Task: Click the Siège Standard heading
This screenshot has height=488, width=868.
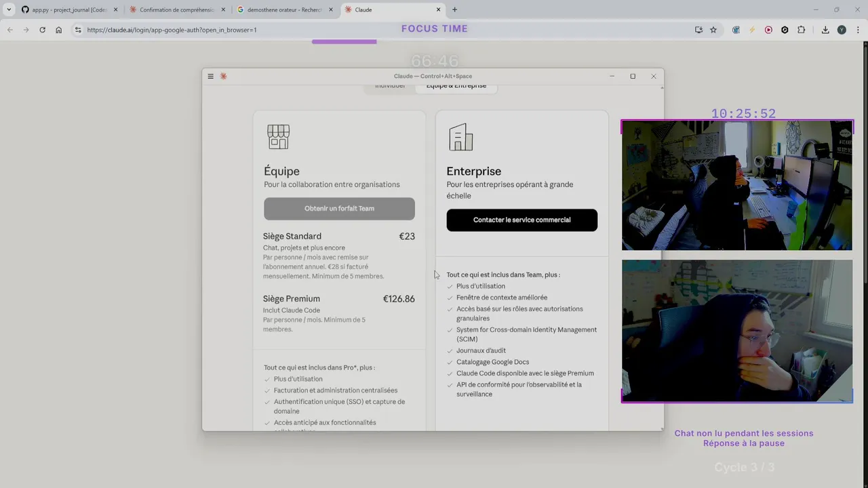Action: [x=292, y=236]
